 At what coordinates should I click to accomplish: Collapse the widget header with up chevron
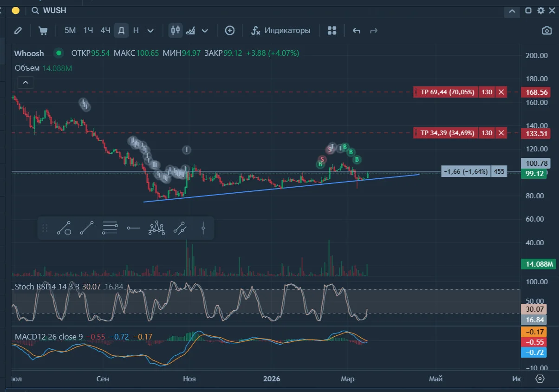(x=512, y=11)
